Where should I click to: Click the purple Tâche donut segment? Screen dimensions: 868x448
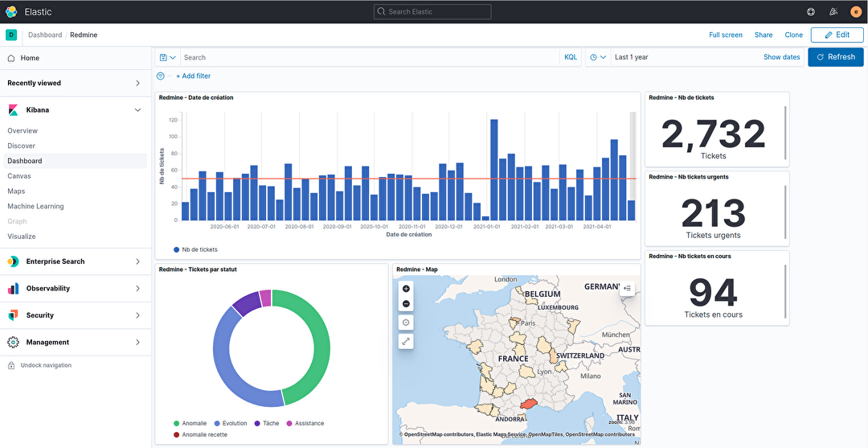coord(247,302)
